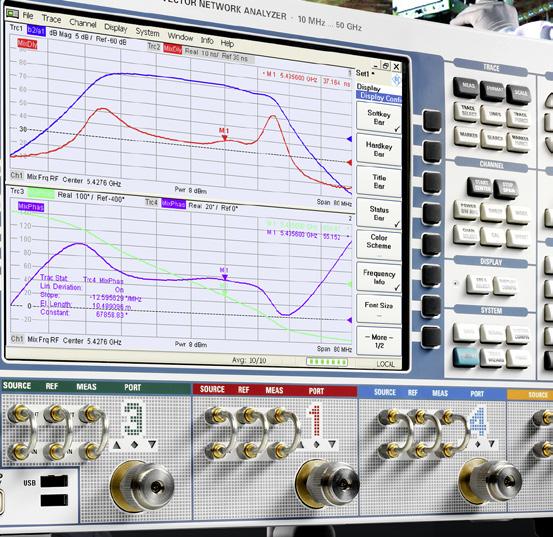Open the Channel menu
553x537 pixels.
[x=83, y=23]
